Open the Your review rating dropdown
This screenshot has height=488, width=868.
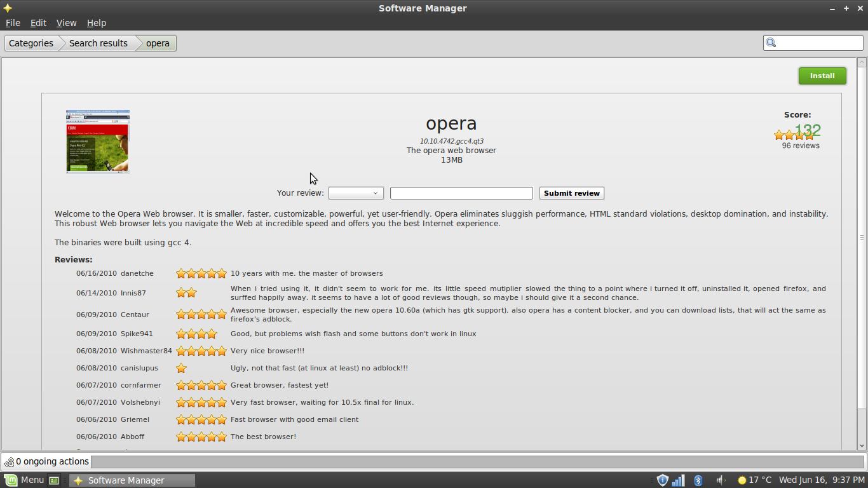pos(355,193)
